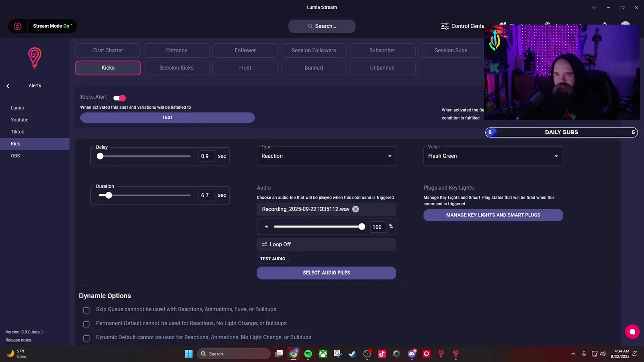Check Skip Queue dynamic option
Viewport: 644px width, 362px height.
pos(86,310)
